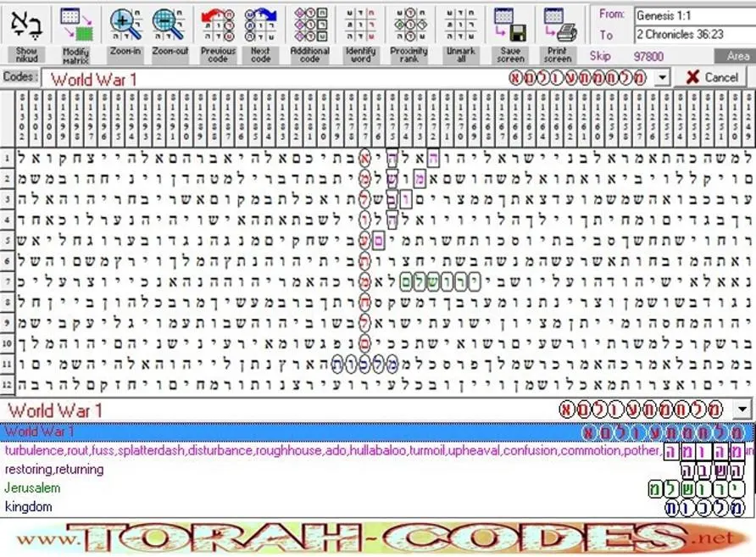Image resolution: width=756 pixels, height=557 pixels.
Task: Click the From field showing Genesis 1:1
Action: pos(695,15)
